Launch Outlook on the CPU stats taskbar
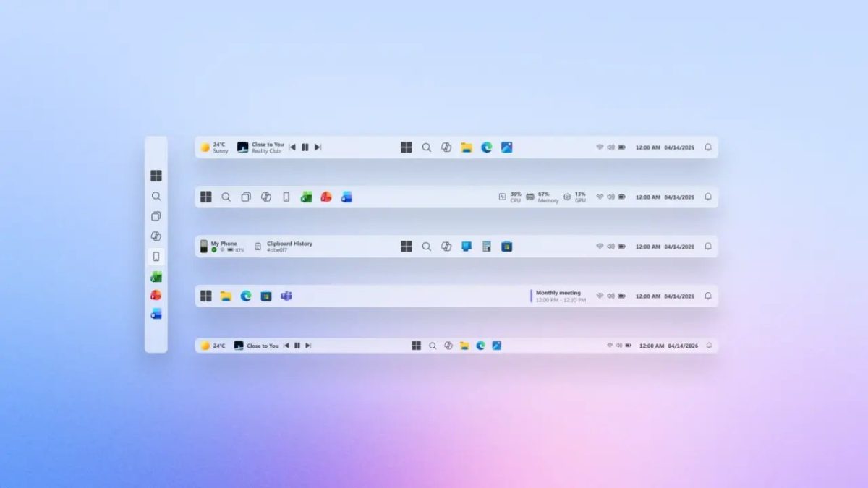Screen dimensions: 868x488 [x=346, y=197]
